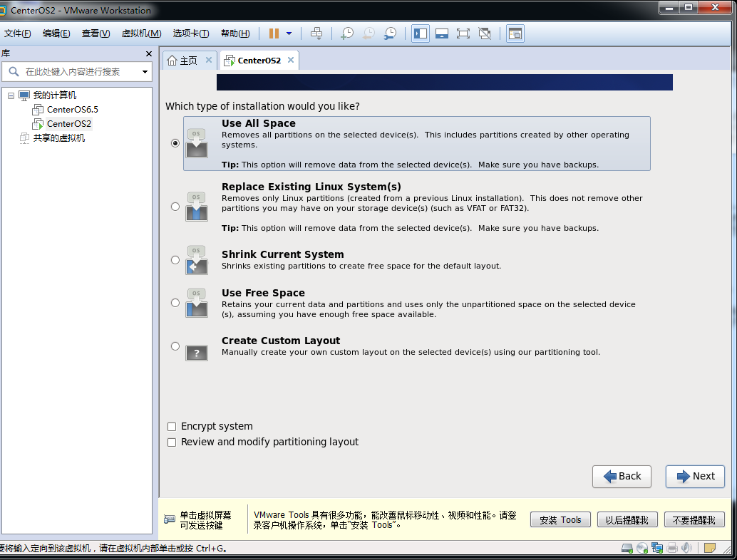Click the Next button
This screenshot has width=737, height=560.
tap(695, 477)
